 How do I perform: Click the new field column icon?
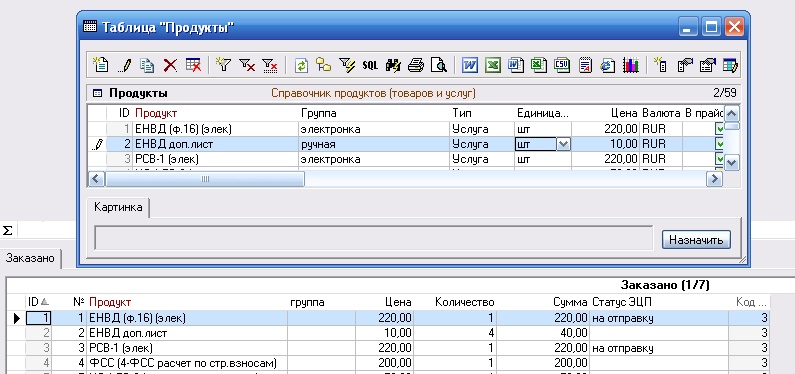coord(660,65)
